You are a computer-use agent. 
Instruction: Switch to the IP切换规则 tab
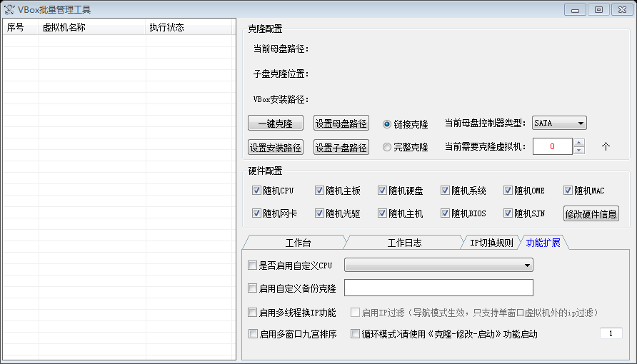pos(491,243)
